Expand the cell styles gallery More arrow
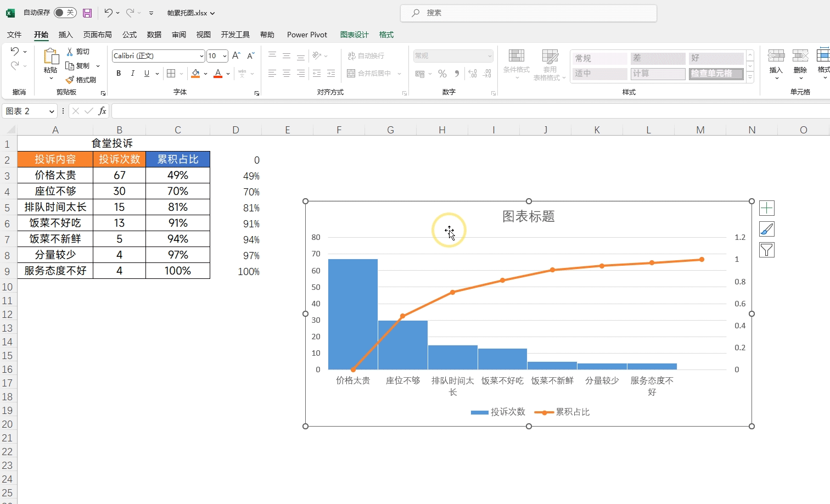The height and width of the screenshot is (504, 830). pos(750,78)
